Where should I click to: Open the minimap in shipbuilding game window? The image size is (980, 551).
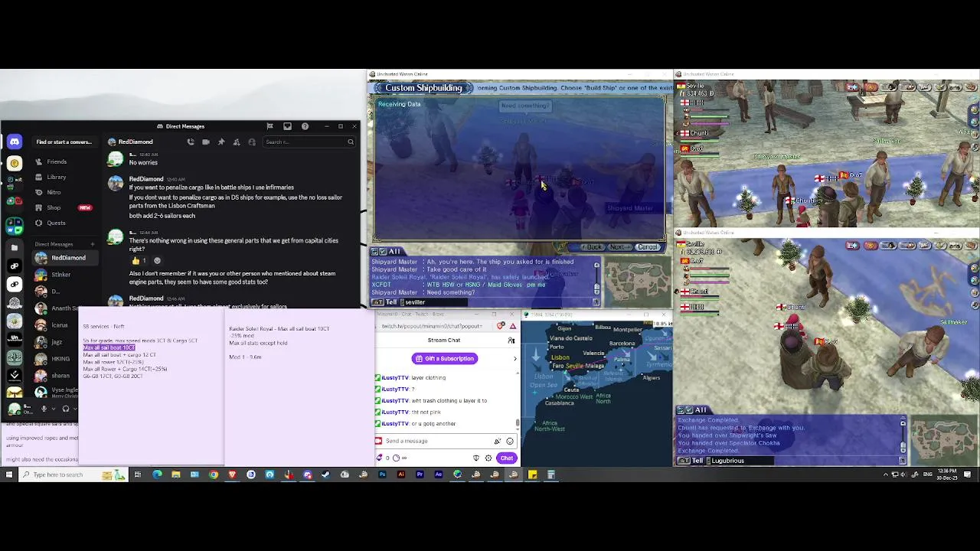coord(638,281)
